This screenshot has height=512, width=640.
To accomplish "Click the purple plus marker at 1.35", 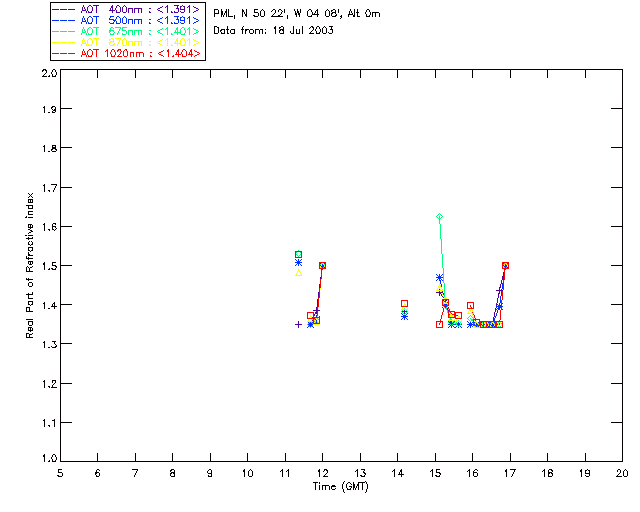I will click(298, 324).
